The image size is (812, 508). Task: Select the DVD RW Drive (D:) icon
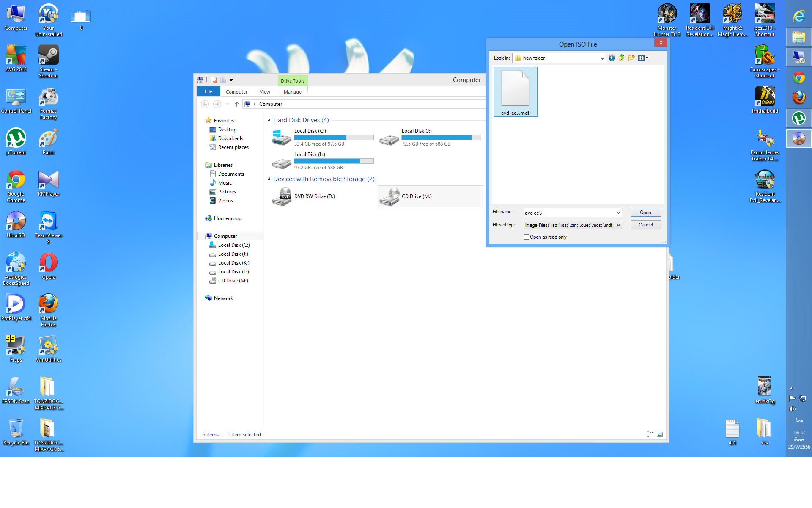282,197
